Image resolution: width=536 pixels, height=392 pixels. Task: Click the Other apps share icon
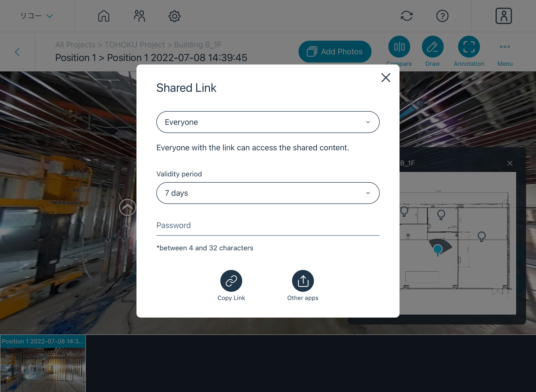[303, 281]
